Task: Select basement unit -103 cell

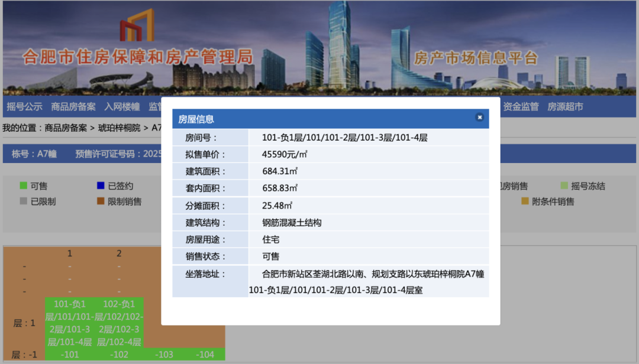Action: [x=164, y=355]
